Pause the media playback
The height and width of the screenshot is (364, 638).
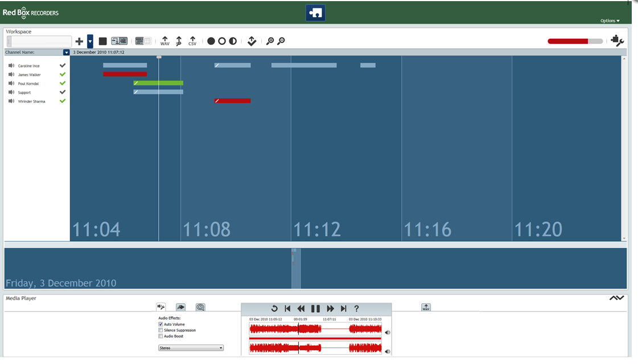315,309
